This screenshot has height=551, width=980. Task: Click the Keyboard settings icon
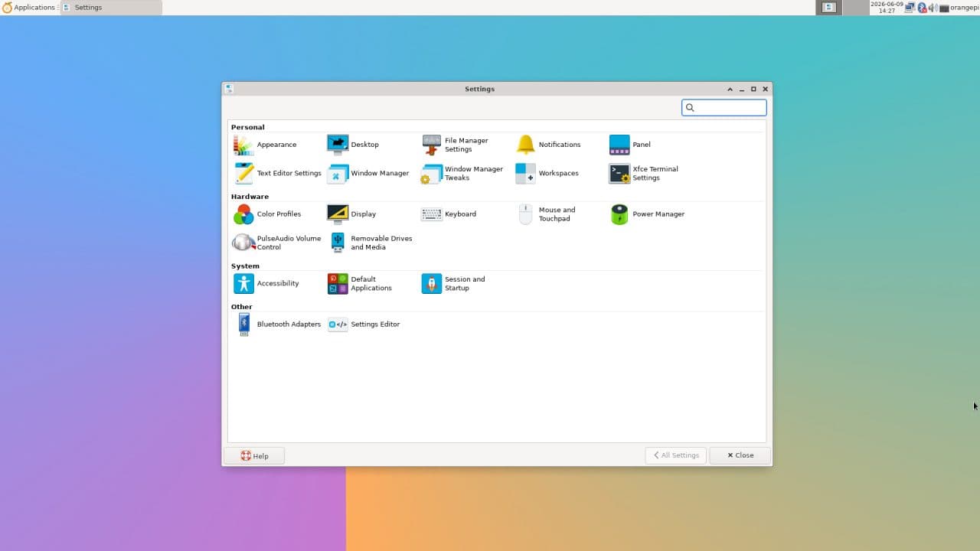(432, 214)
